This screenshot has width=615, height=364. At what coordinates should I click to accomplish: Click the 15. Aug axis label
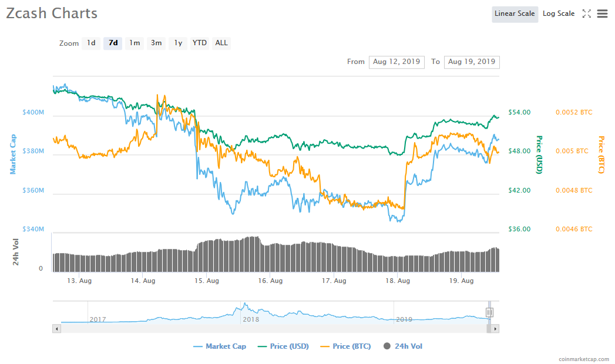(207, 281)
